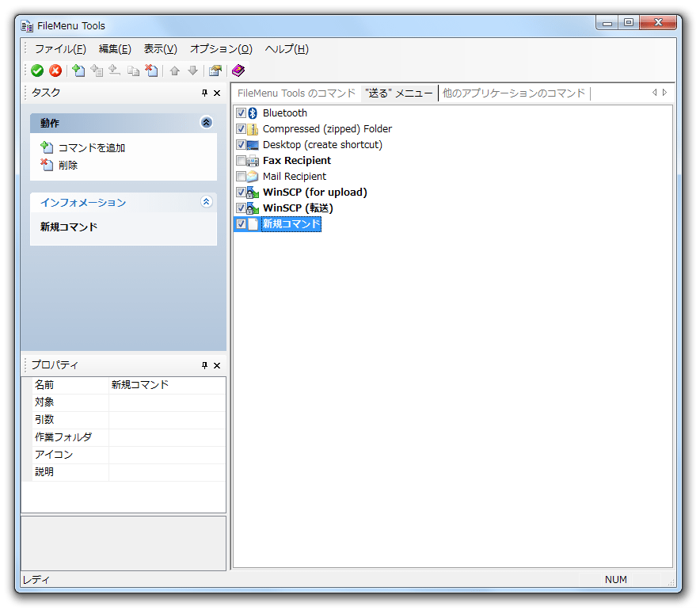Open the オプション(O) menu
Image resolution: width=700 pixels, height=610 pixels.
pos(221,49)
